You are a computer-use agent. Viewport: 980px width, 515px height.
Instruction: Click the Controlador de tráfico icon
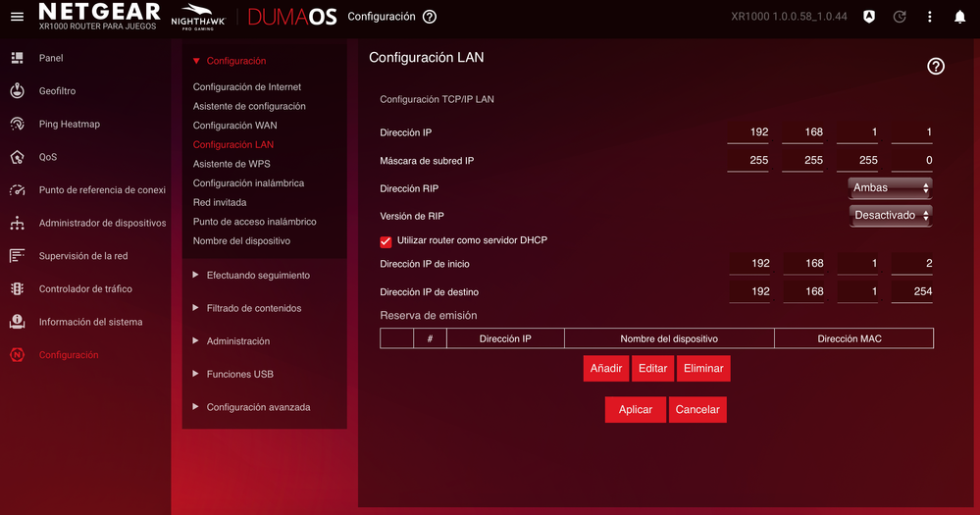17,288
